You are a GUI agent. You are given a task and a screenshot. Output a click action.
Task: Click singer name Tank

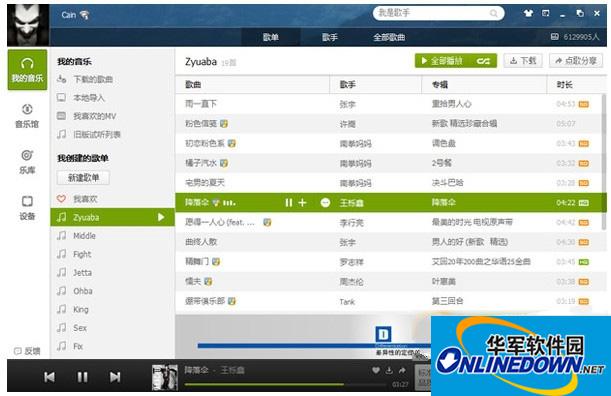347,302
